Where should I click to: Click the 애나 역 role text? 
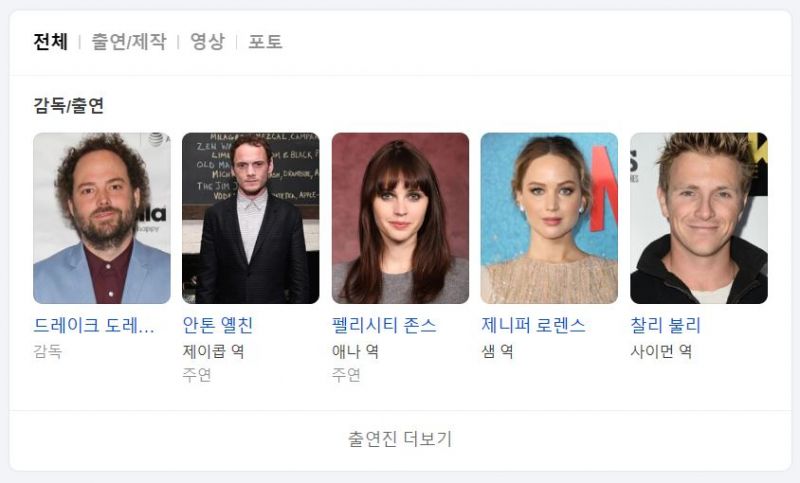355,351
